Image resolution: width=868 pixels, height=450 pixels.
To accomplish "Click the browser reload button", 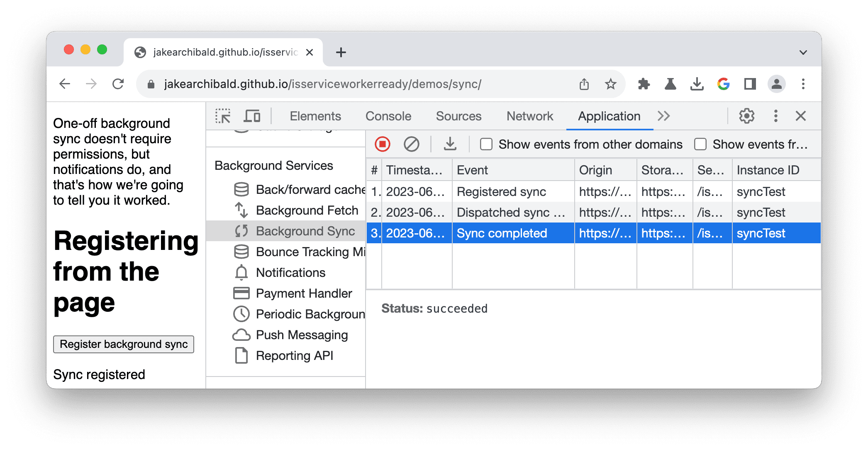I will point(117,84).
